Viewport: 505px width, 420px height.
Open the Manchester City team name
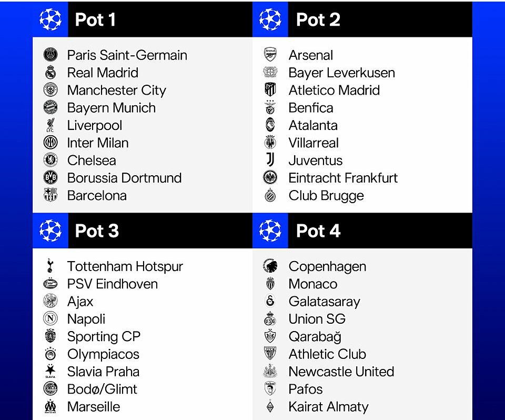[x=116, y=90]
